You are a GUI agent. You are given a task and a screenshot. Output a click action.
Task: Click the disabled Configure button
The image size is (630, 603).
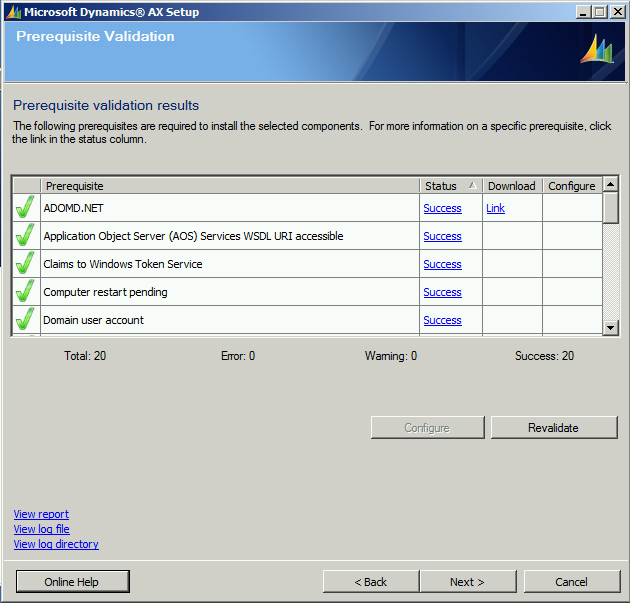click(x=428, y=427)
